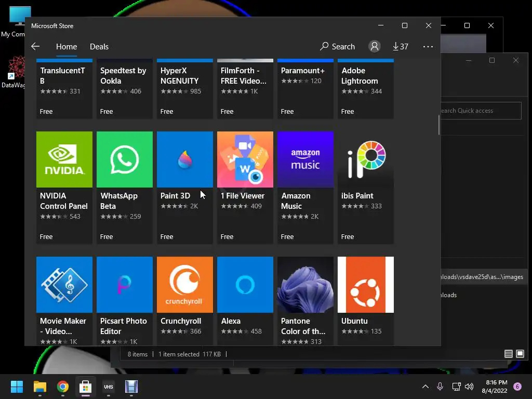Open the video editor taskbar icon

coord(131,387)
